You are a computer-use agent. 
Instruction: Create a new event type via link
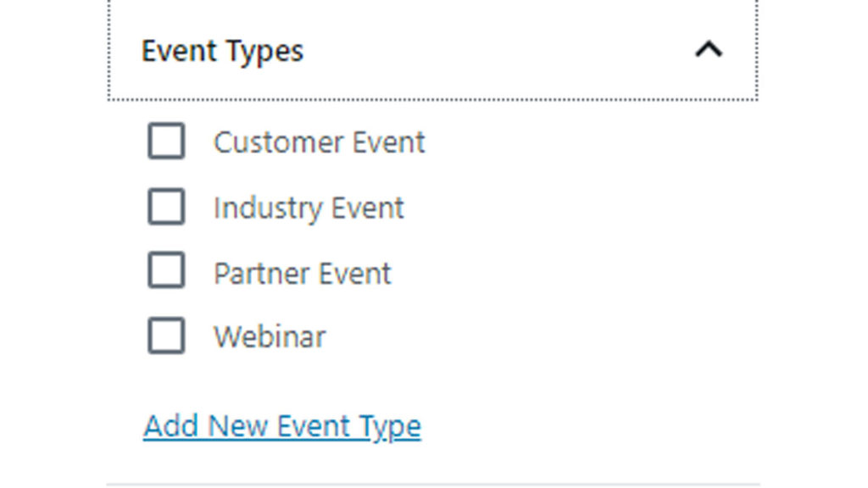coord(282,426)
